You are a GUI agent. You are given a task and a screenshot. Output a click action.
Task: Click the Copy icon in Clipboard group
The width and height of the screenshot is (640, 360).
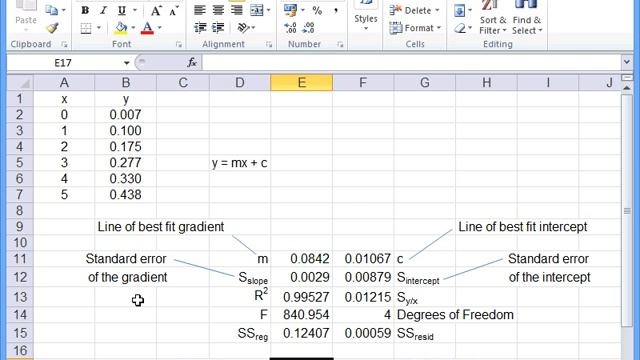pyautogui.click(x=51, y=10)
